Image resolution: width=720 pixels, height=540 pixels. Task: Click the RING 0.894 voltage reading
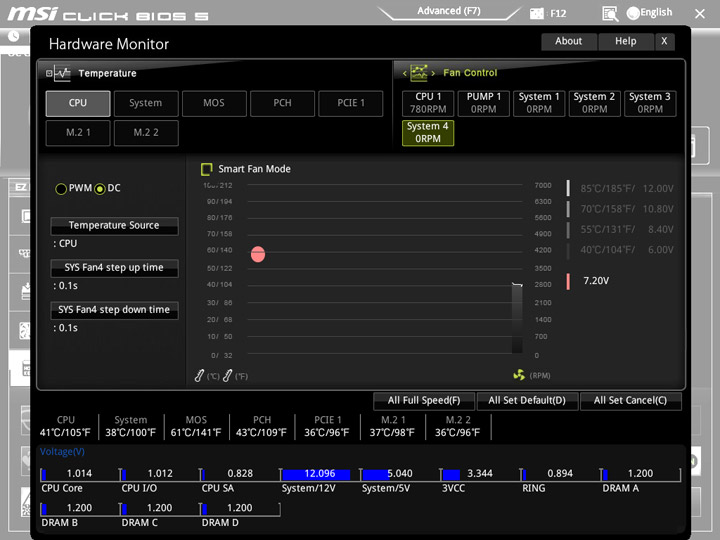(x=560, y=473)
